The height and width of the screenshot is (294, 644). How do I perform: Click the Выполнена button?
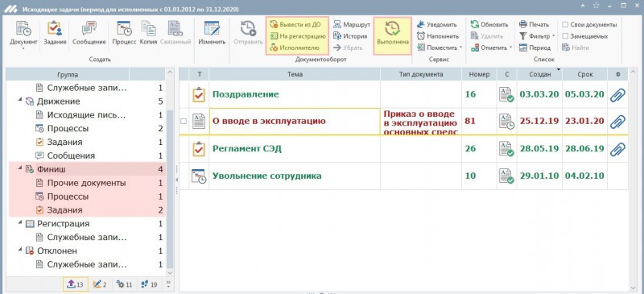tap(393, 35)
